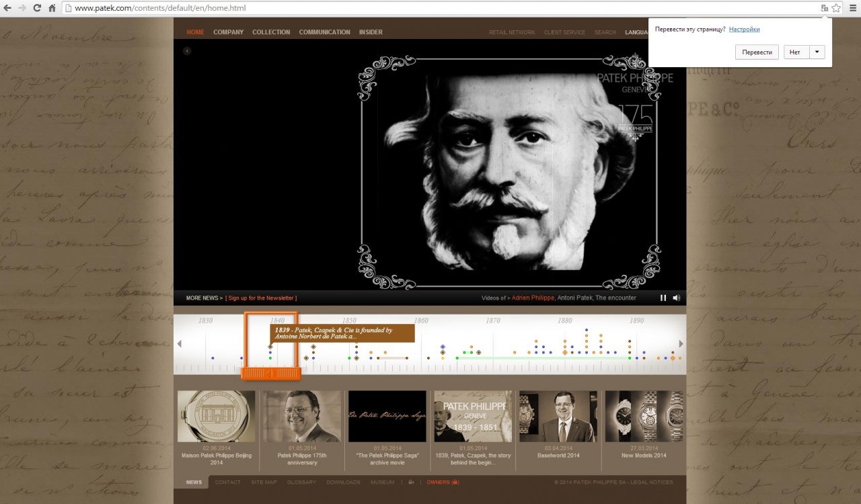The height and width of the screenshot is (504, 861).
Task: Open the Chrome hamburger menu icon
Action: pyautogui.click(x=852, y=8)
